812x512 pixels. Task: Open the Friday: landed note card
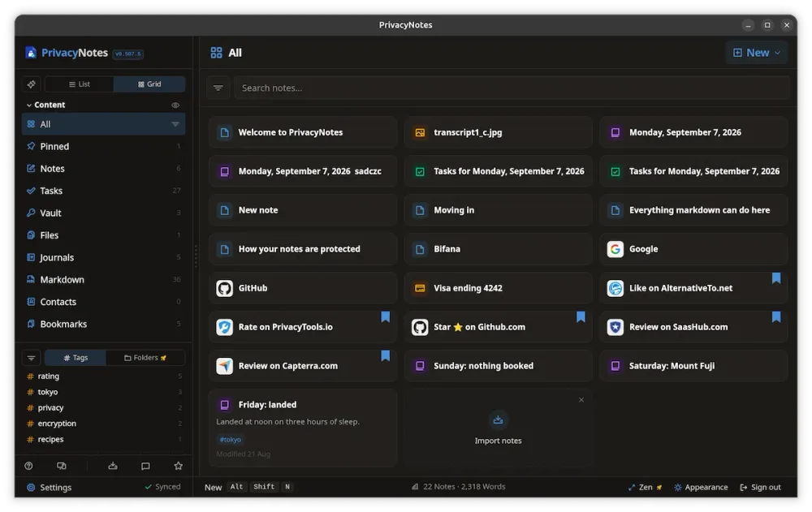point(303,428)
